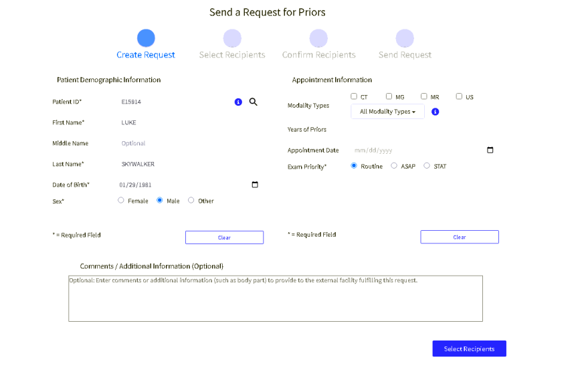Open All Modality Types dropdown
Viewport: 582px width, 392px height.
387,112
